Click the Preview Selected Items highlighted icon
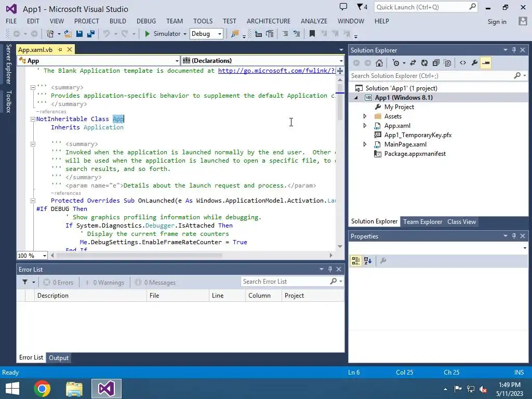Image resolution: width=532 pixels, height=399 pixels. [486, 63]
